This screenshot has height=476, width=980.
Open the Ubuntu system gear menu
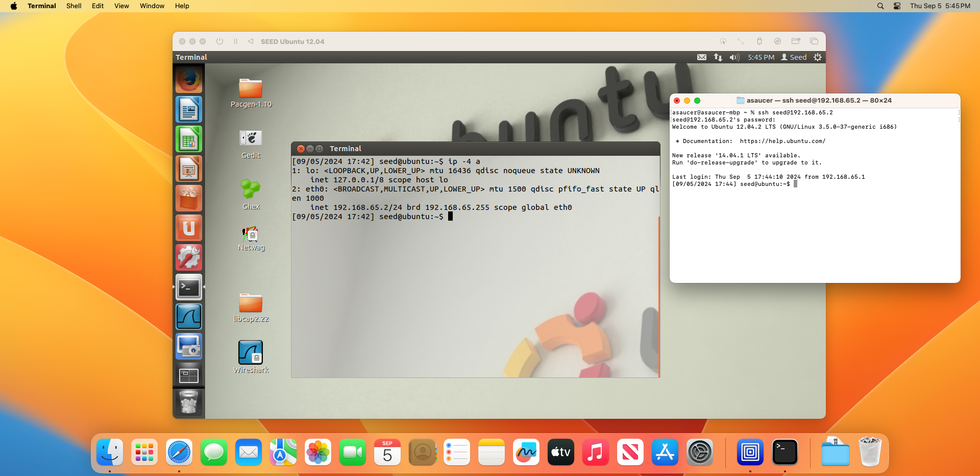(818, 57)
